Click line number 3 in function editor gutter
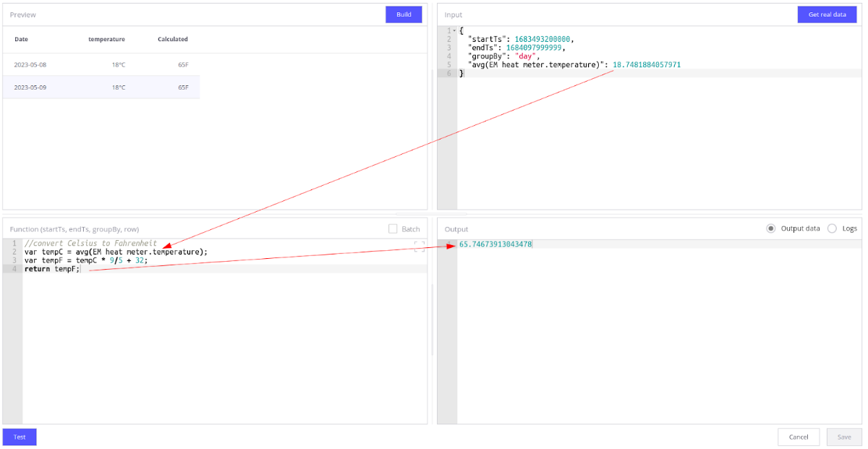Viewport: 868px width, 449px height. (14, 260)
